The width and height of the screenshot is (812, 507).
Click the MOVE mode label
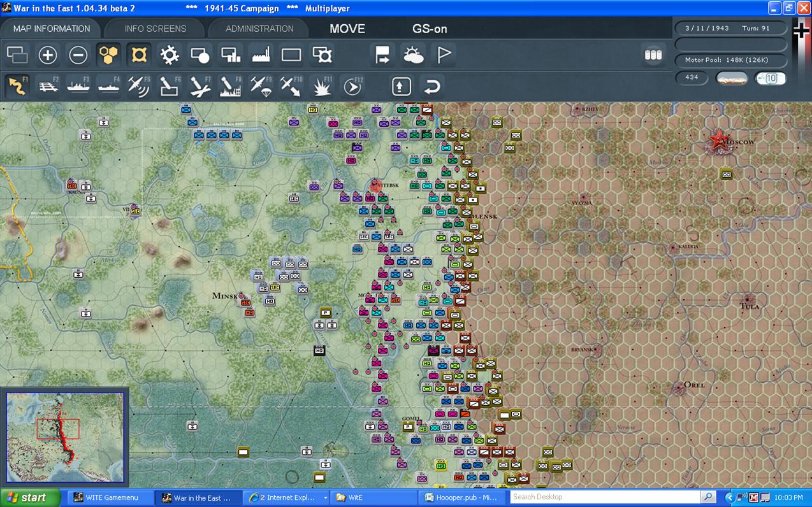tap(347, 29)
